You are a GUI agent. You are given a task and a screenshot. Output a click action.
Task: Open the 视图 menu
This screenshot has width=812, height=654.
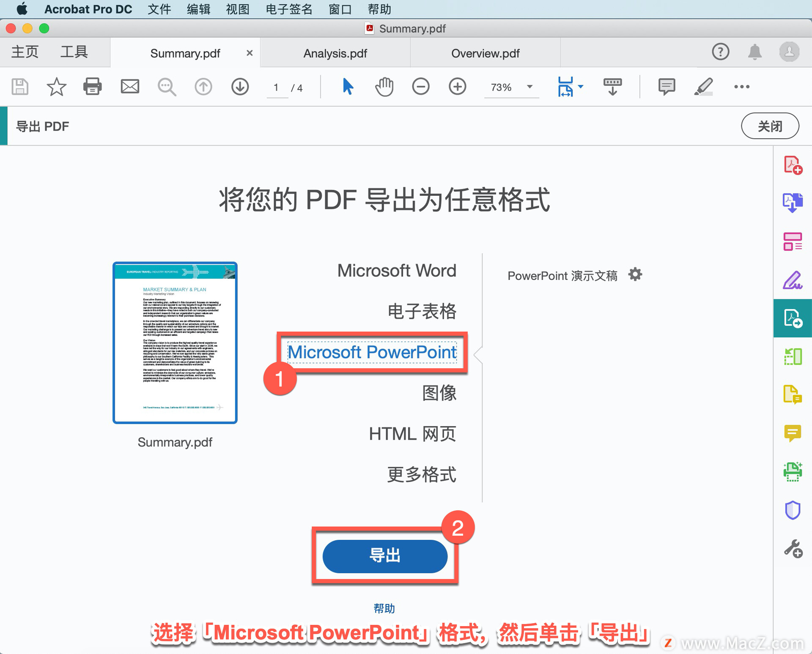(x=238, y=9)
